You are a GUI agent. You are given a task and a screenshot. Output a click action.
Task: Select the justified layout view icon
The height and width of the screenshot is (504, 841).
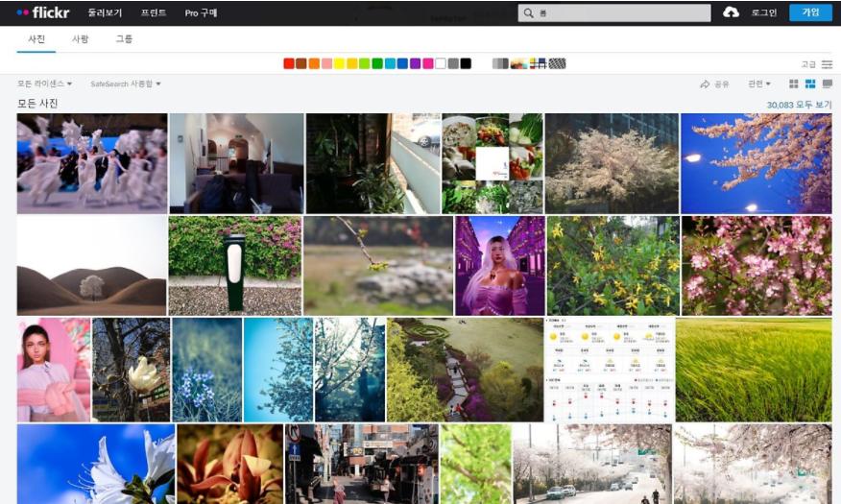(x=810, y=84)
